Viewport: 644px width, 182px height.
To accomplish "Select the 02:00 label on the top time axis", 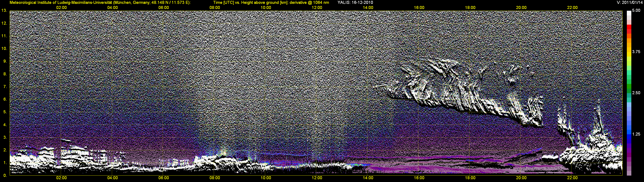I will [x=61, y=8].
